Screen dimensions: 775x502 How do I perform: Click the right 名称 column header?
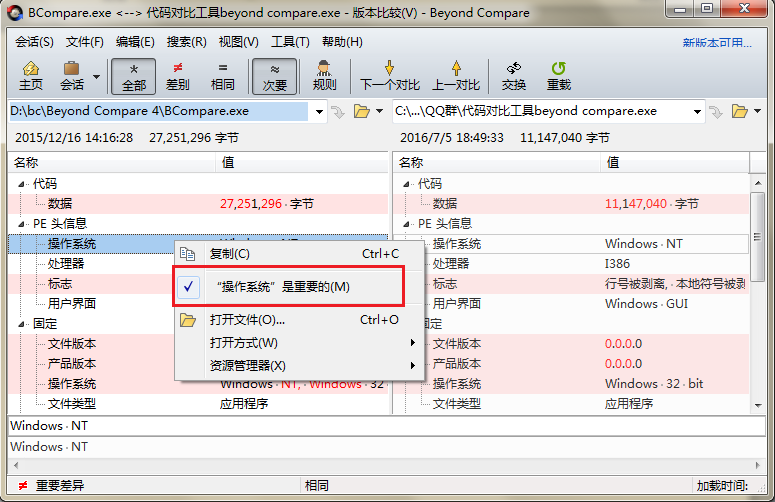(497, 163)
